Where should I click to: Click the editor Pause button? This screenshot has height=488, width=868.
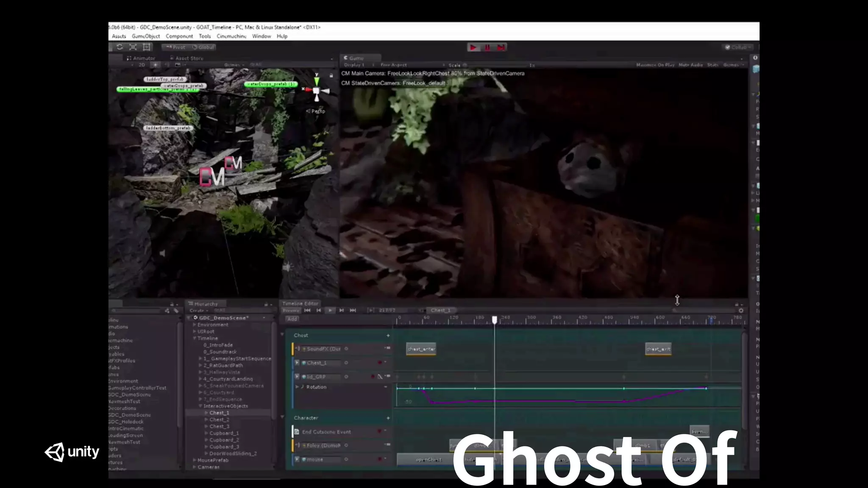tap(487, 47)
